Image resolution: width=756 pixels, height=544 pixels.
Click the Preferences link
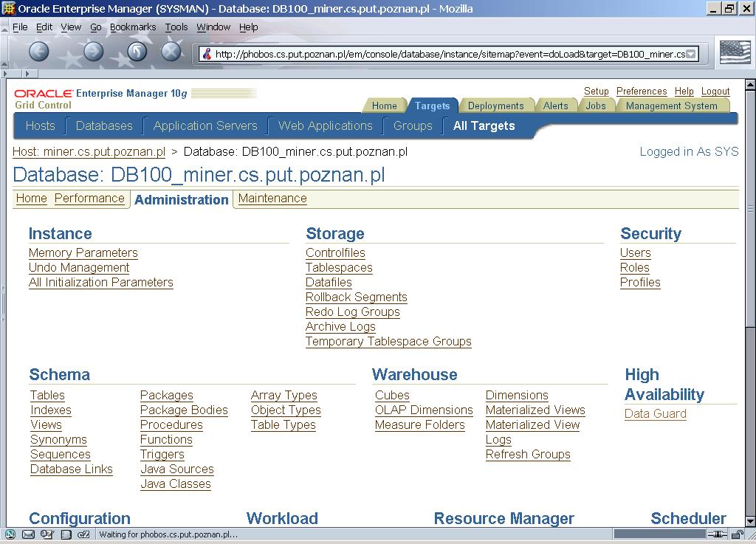[642, 91]
